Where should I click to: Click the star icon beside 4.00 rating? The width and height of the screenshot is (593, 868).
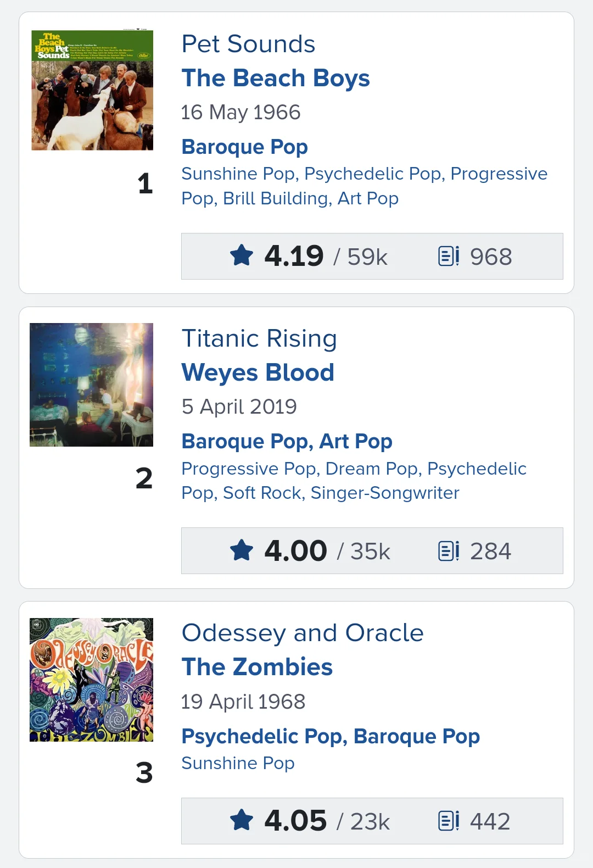pyautogui.click(x=242, y=550)
